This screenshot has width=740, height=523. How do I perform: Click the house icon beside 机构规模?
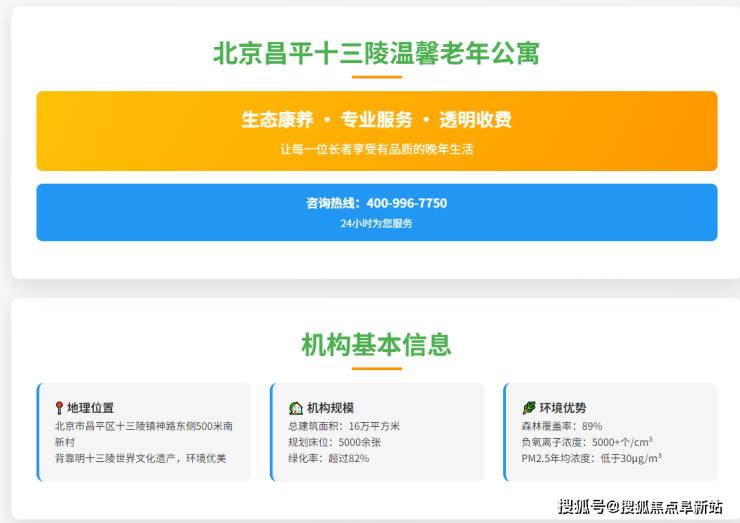tap(296, 408)
